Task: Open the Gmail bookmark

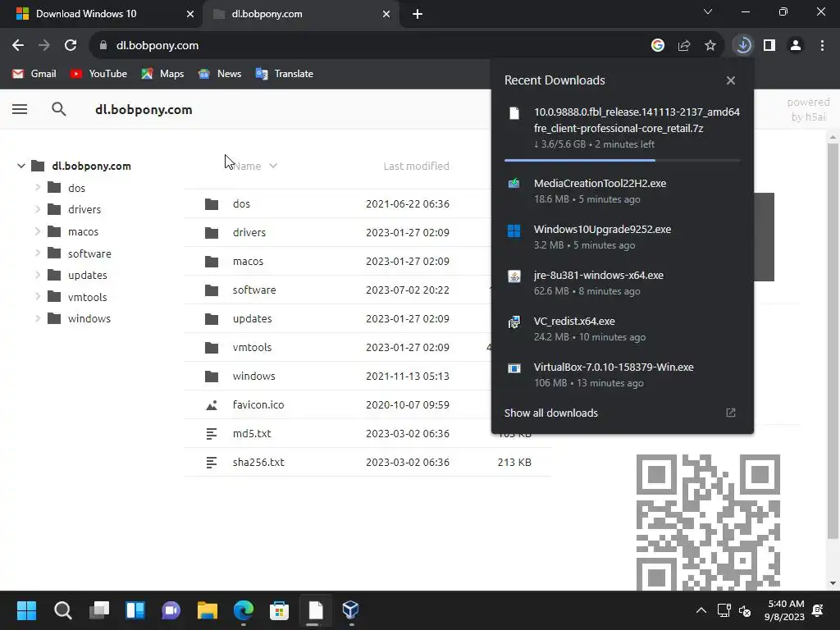Action: click(x=34, y=74)
